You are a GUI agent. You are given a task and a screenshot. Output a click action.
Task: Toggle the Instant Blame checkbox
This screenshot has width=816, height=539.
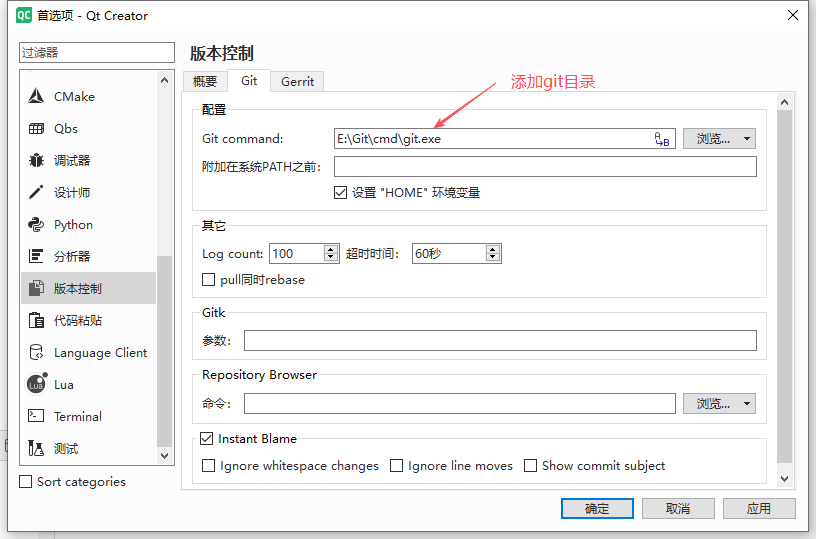pyautogui.click(x=207, y=439)
